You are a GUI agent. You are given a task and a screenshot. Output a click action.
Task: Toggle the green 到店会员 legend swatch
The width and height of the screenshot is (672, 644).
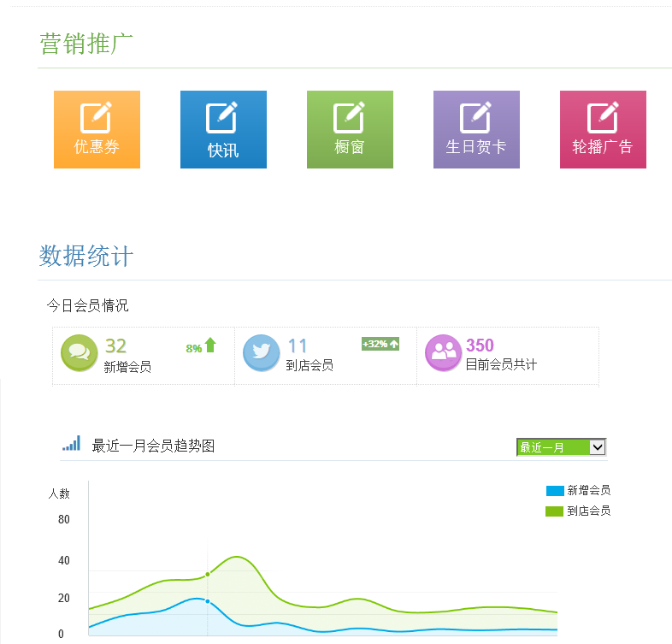click(x=554, y=511)
